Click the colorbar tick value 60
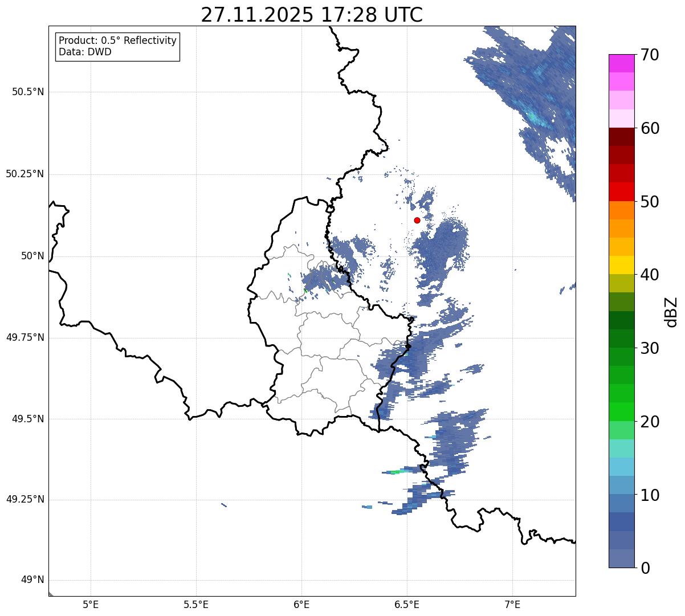This screenshot has height=616, width=685. (650, 128)
